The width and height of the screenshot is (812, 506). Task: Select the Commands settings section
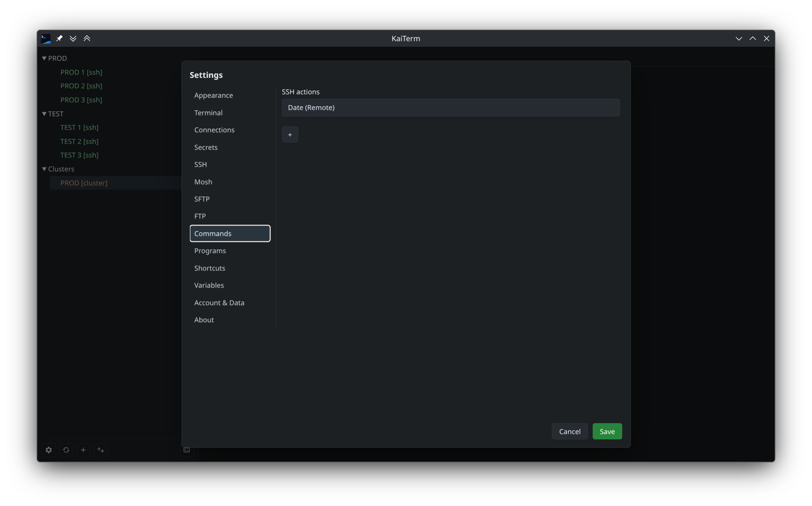[230, 233]
